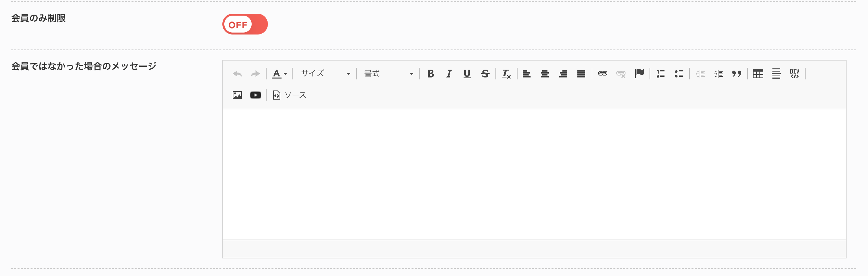Click the redo arrow icon
868x276 pixels.
click(256, 74)
